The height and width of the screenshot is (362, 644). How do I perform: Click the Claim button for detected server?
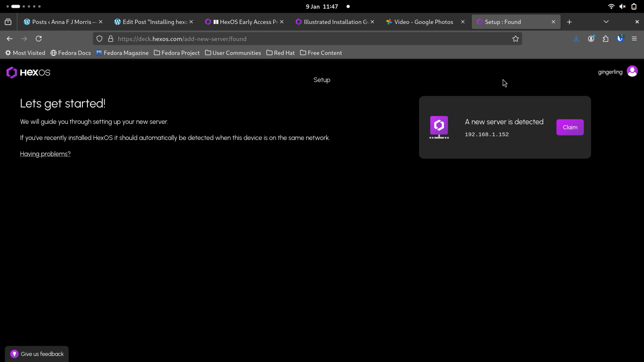pyautogui.click(x=569, y=127)
